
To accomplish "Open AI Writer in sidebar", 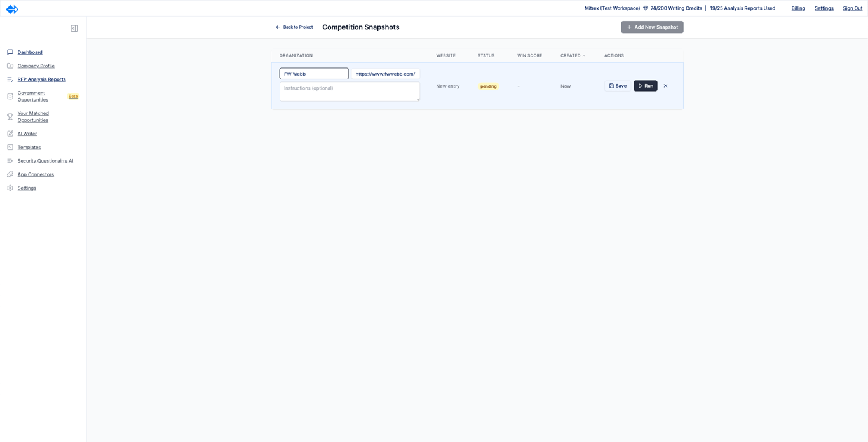I will (27, 134).
